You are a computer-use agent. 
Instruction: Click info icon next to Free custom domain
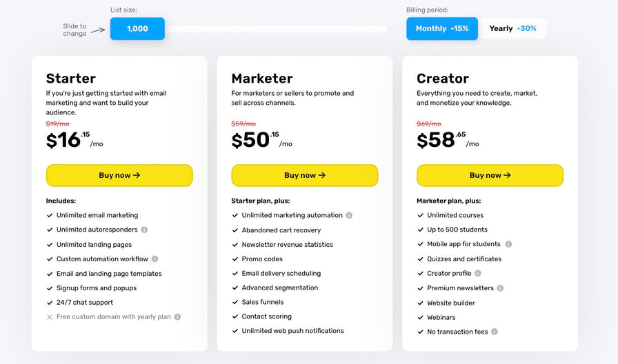pos(177,317)
